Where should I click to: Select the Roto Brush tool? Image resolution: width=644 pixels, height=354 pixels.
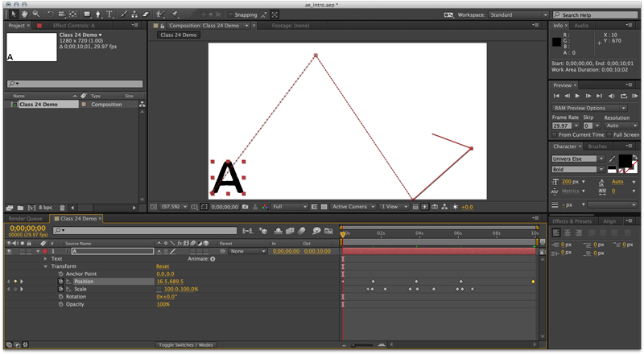pos(160,14)
